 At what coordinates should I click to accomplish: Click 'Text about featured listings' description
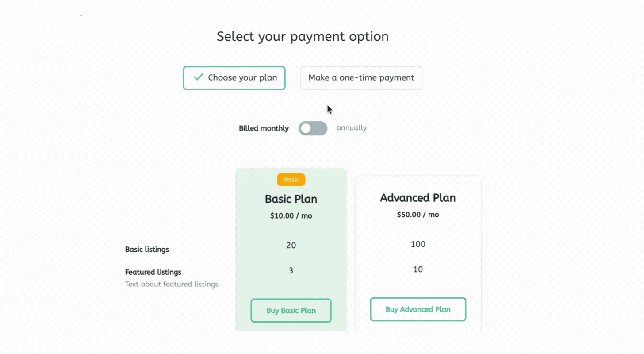tap(172, 284)
